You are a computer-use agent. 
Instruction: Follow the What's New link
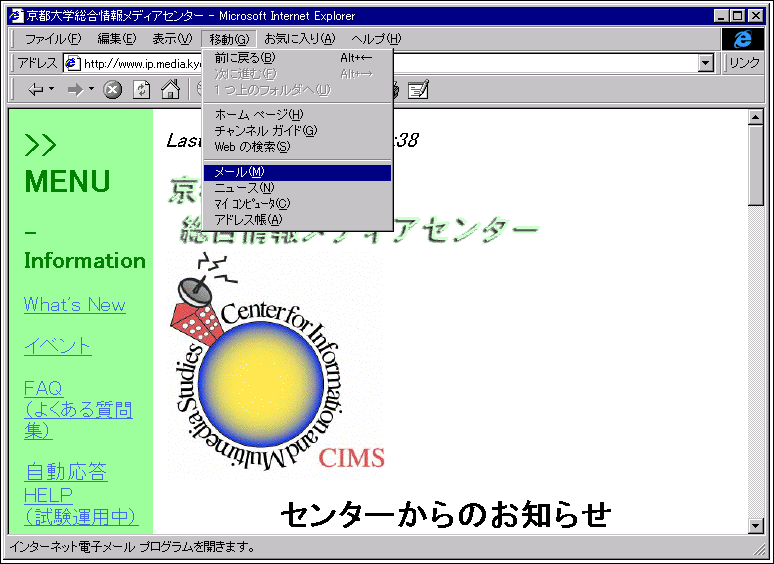click(75, 305)
